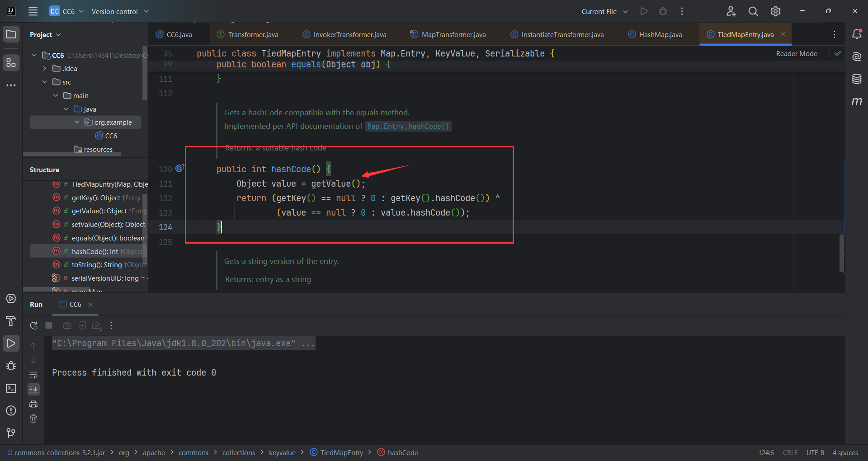Open the Current File run configuration dropdown

point(604,11)
